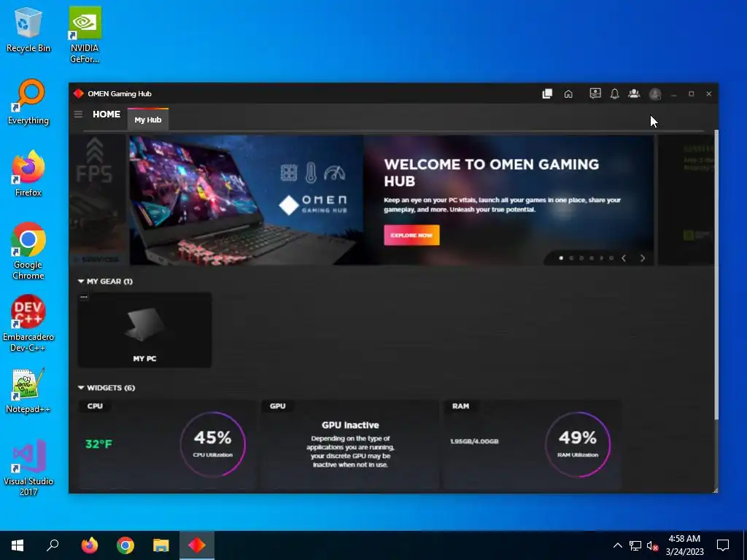This screenshot has height=560, width=747.
Task: Open the user profile avatar
Action: 655,94
